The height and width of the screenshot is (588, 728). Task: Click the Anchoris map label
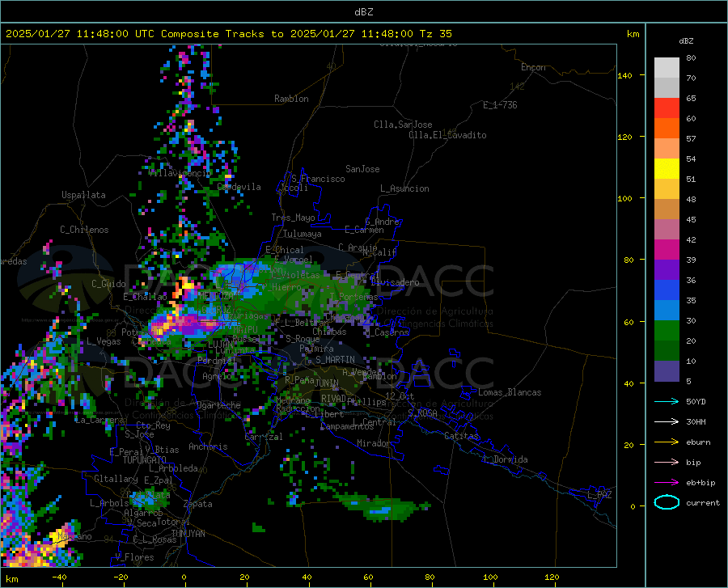click(208, 446)
